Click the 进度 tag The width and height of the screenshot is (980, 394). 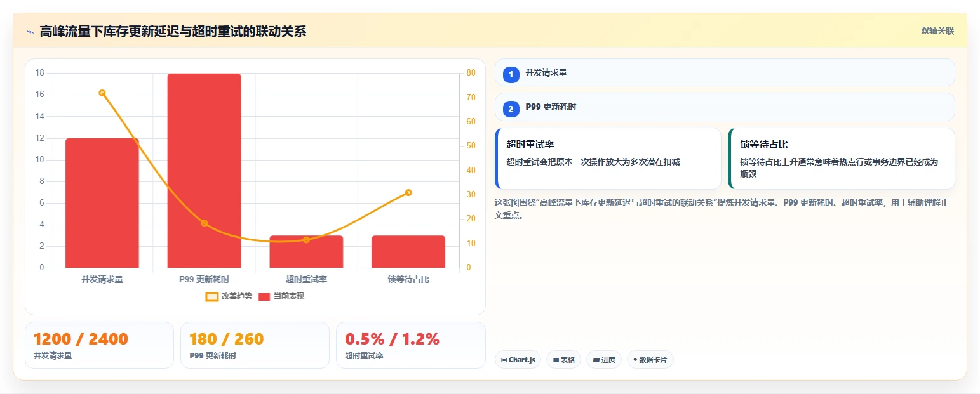(x=603, y=360)
